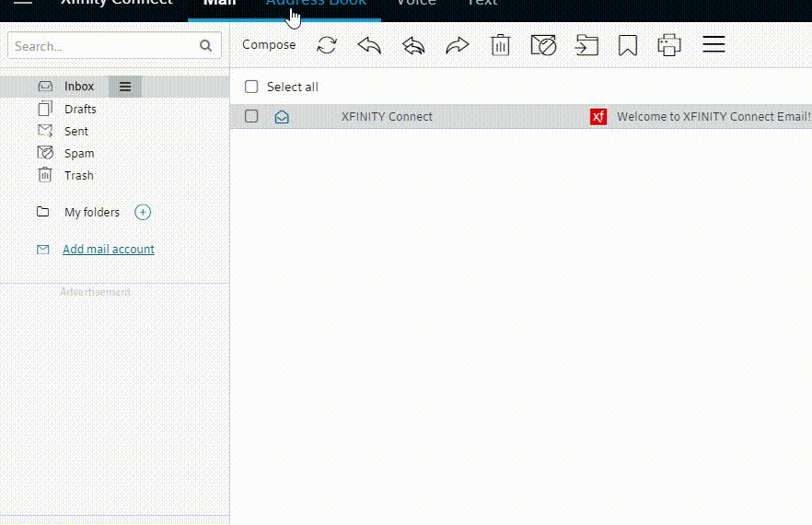Click the Mark as spam toolbar icon
The image size is (812, 525).
pos(543,45)
